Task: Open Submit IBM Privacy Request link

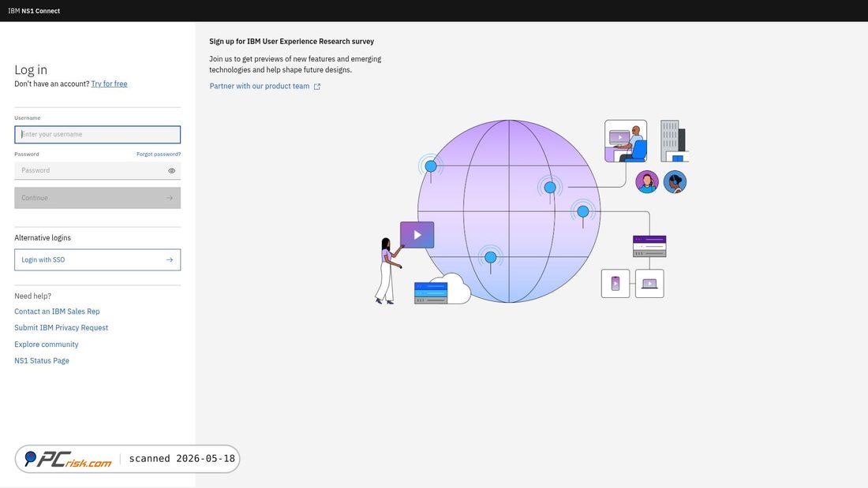Action: (61, 328)
